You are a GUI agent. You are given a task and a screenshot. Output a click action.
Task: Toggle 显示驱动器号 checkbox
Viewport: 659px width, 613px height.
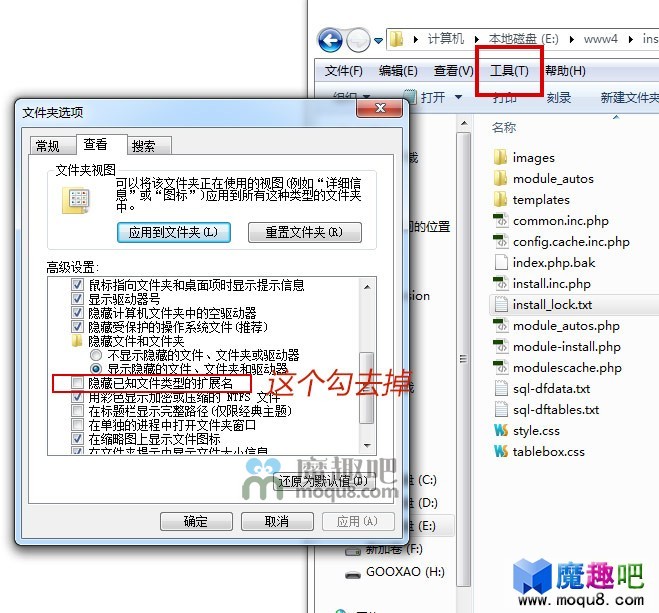tap(77, 299)
